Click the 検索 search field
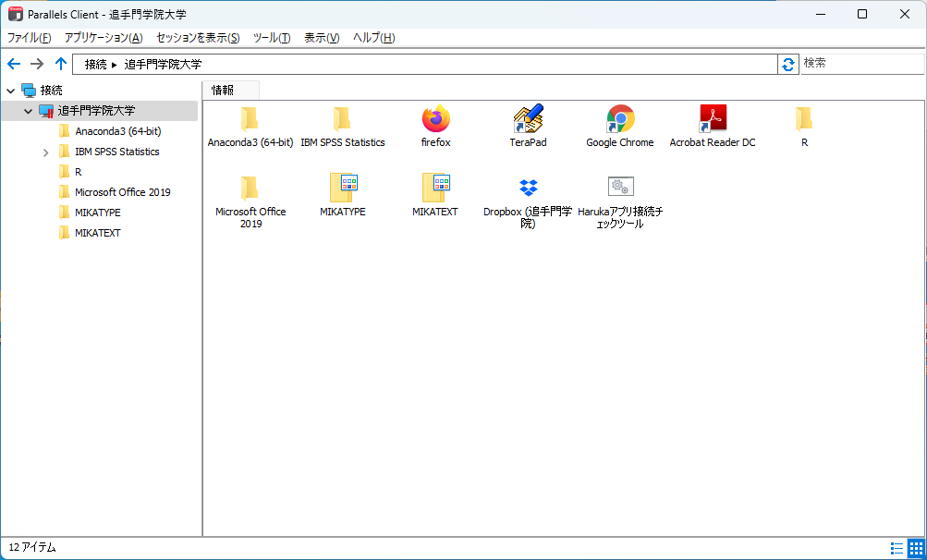This screenshot has height=560, width=927. click(862, 64)
